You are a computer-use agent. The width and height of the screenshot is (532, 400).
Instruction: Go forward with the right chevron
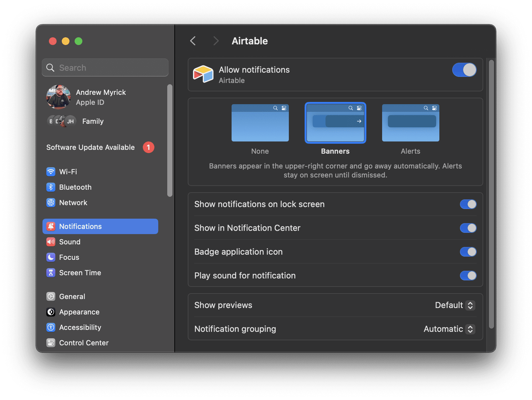point(216,41)
